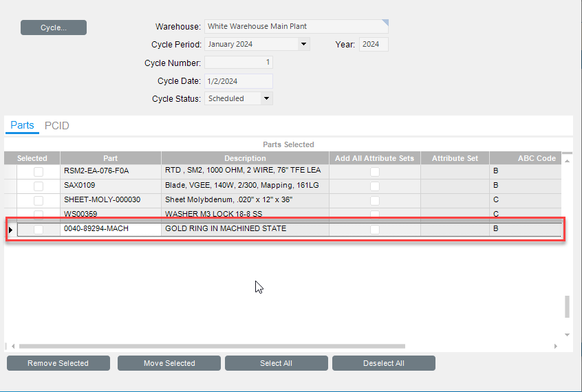Click row indicator arrow for 0040-89294-MACH

pyautogui.click(x=10, y=230)
